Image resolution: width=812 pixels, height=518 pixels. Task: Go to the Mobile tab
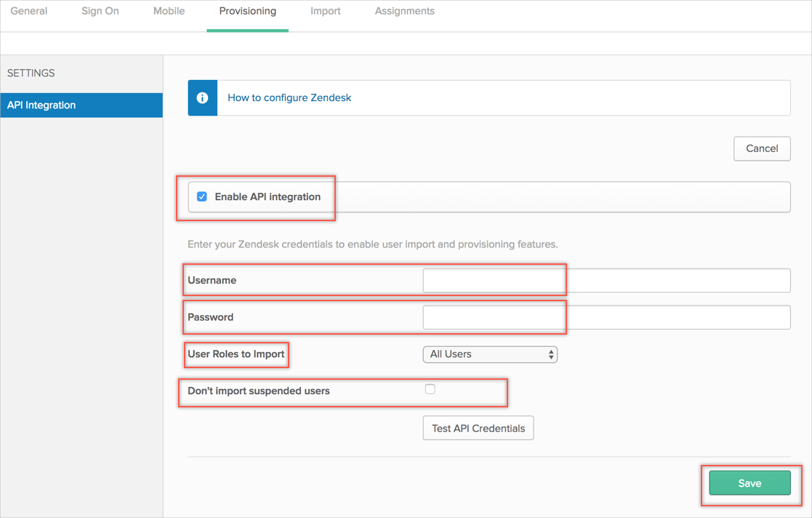[169, 12]
